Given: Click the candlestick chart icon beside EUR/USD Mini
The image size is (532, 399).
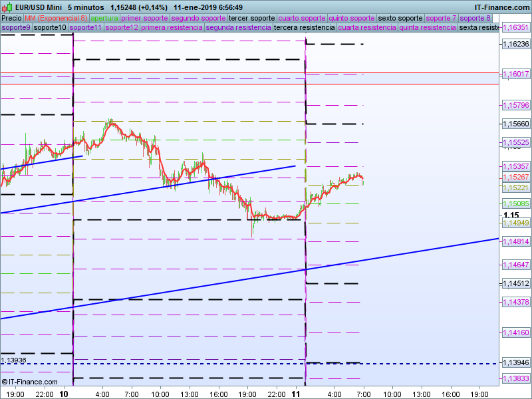Looking at the screenshot, I should point(8,7).
